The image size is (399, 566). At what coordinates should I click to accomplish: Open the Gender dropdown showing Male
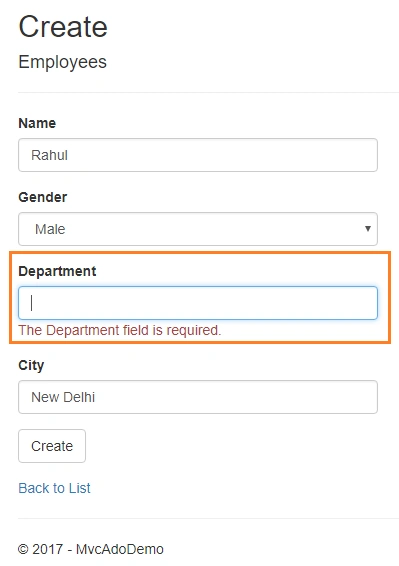point(198,229)
